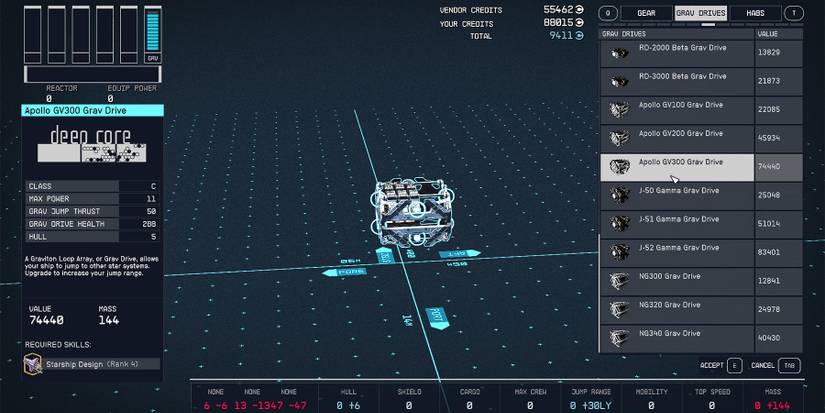Screen dimensions: 825x413
Task: Click the MAX CREW stat in bottom bar
Action: coord(530,399)
